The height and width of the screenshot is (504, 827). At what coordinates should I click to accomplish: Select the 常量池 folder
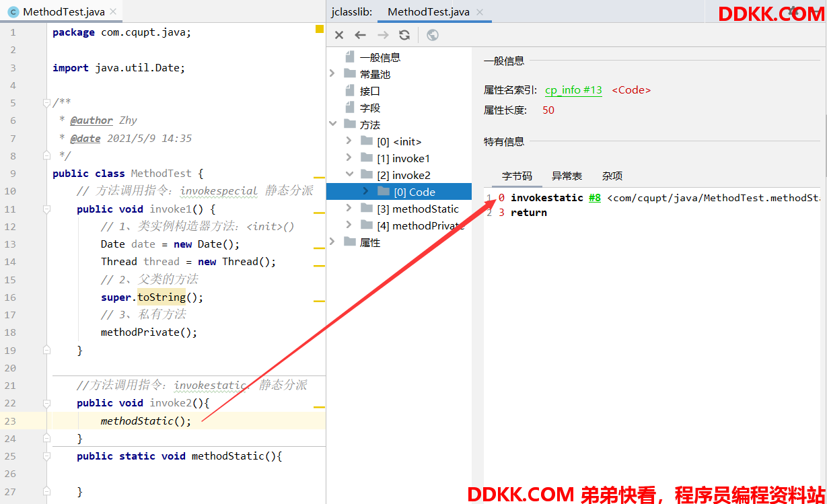click(x=375, y=74)
